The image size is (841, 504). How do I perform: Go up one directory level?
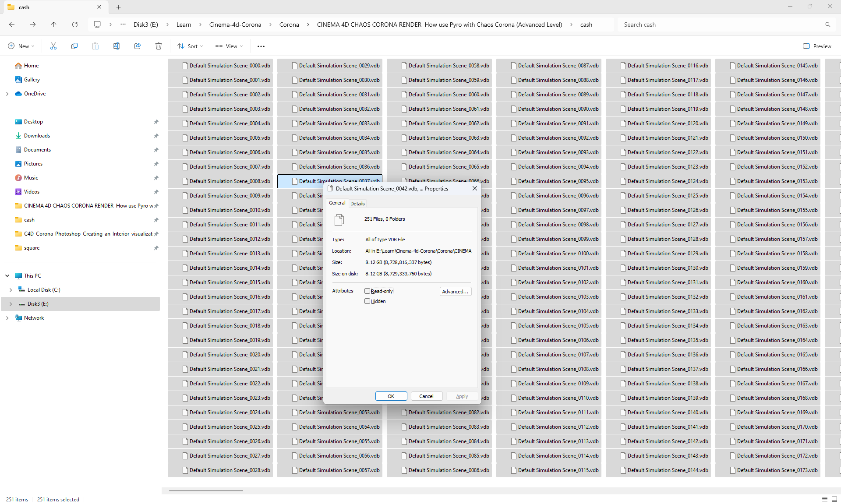click(53, 25)
